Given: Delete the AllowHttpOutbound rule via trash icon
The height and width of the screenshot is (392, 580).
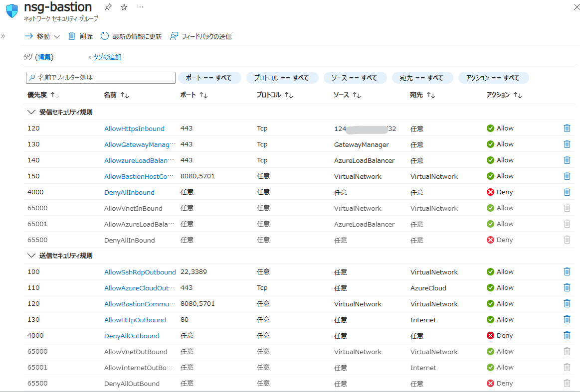Looking at the screenshot, I should 567,319.
